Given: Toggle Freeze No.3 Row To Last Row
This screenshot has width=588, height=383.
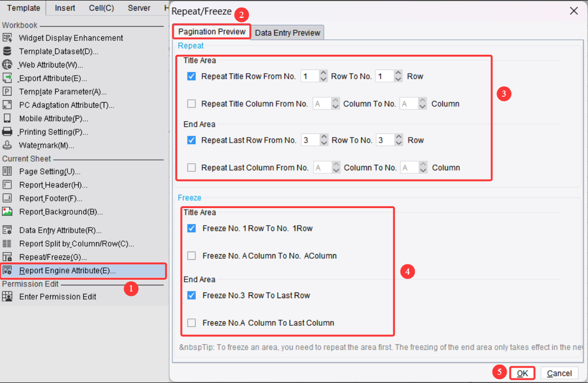Looking at the screenshot, I should click(x=192, y=295).
